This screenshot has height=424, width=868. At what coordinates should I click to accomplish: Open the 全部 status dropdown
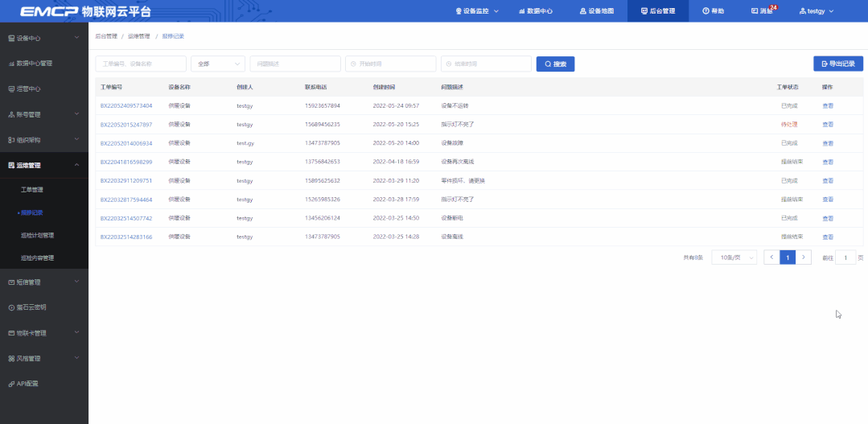(x=218, y=64)
